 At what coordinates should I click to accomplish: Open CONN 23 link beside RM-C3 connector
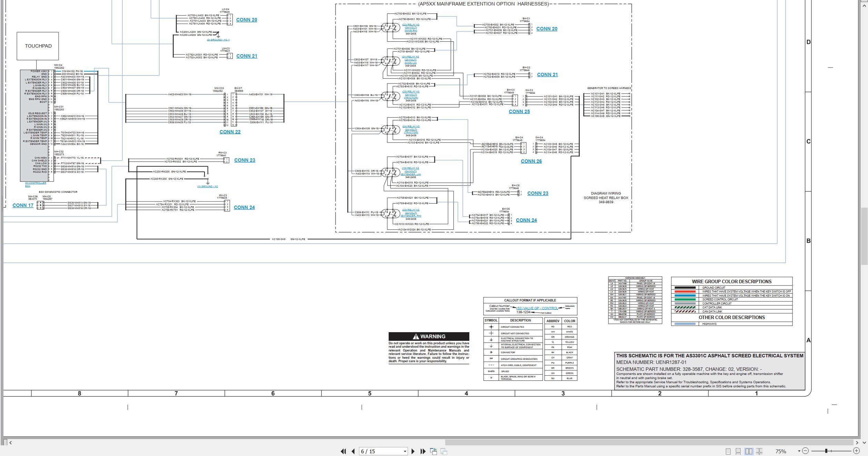[x=245, y=160]
